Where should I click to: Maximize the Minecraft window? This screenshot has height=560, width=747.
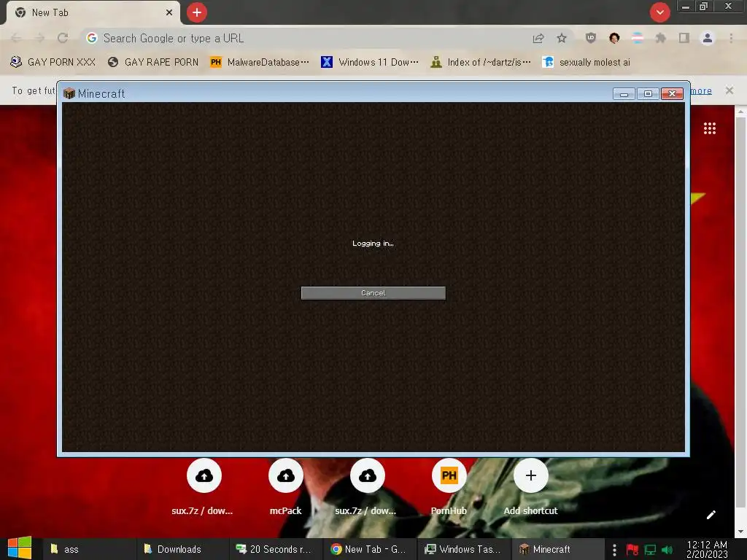(x=648, y=94)
